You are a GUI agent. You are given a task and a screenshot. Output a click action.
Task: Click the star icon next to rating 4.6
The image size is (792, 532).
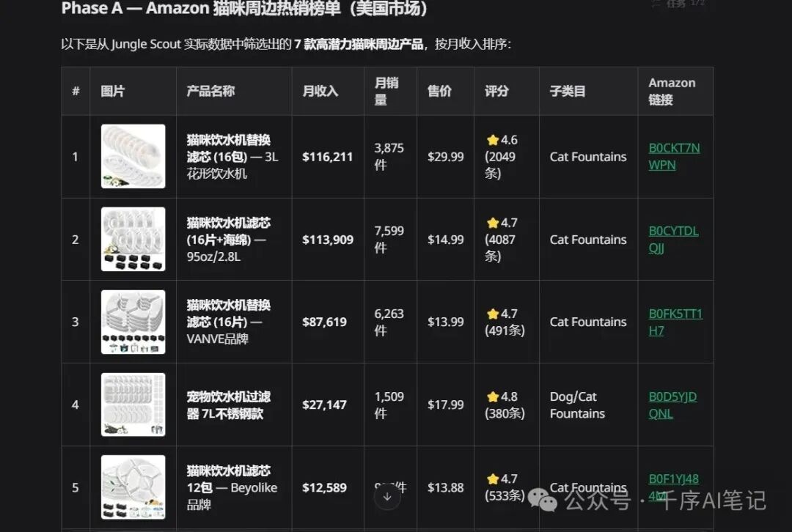pyautogui.click(x=492, y=140)
